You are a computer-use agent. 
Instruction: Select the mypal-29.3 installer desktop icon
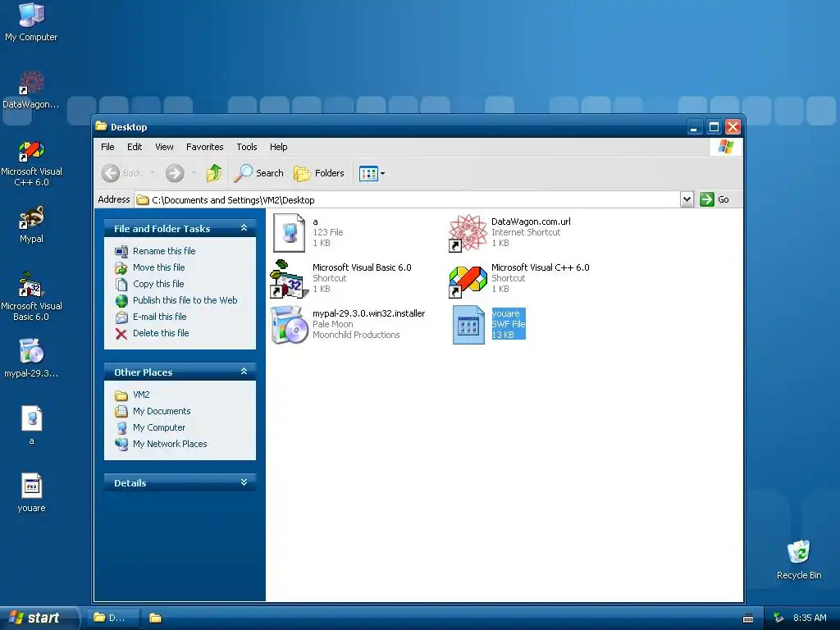[x=31, y=358]
